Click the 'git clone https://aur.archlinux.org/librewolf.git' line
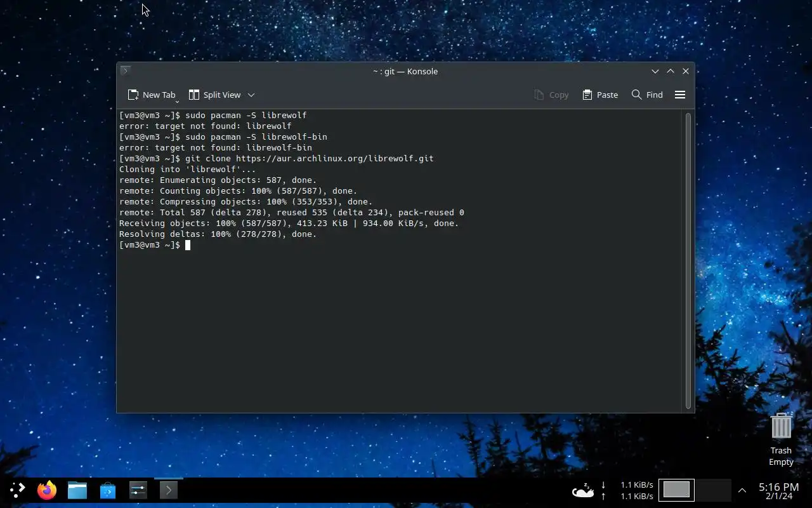Viewport: 812px width, 508px height. [277, 158]
